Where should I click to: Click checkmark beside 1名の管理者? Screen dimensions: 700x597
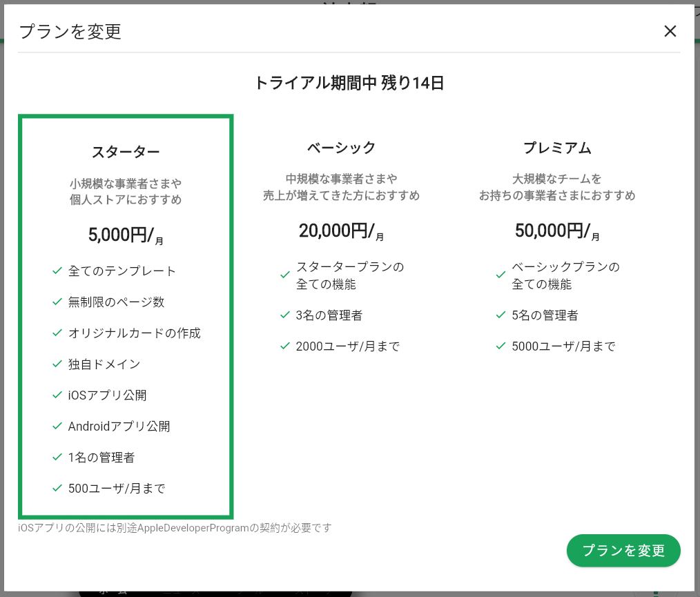point(57,458)
